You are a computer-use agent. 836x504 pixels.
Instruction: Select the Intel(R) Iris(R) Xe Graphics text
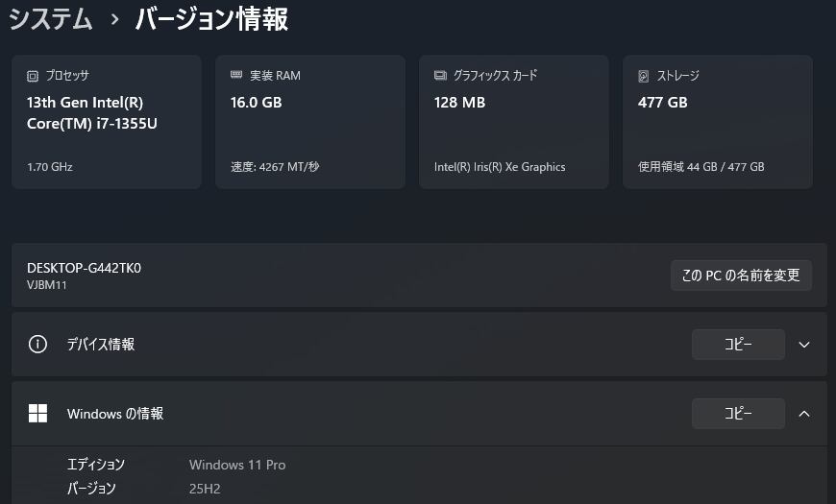(x=500, y=167)
